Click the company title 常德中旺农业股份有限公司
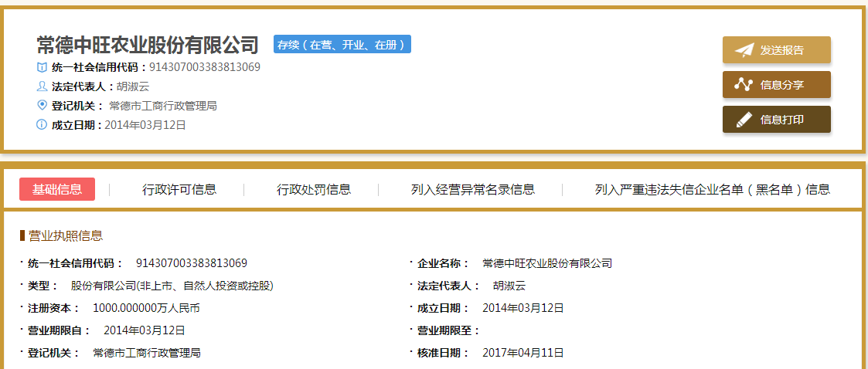Viewport: 868px width, 369px height. point(148,45)
